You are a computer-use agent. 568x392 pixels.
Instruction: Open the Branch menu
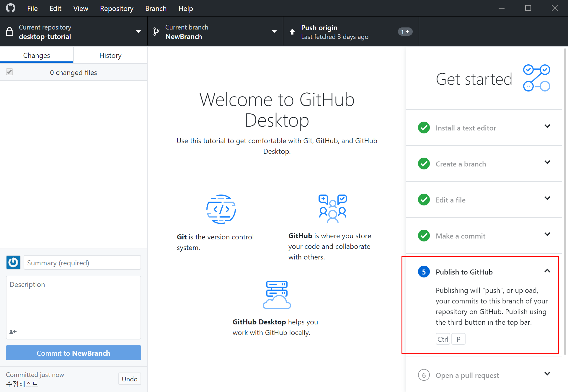[x=156, y=8]
